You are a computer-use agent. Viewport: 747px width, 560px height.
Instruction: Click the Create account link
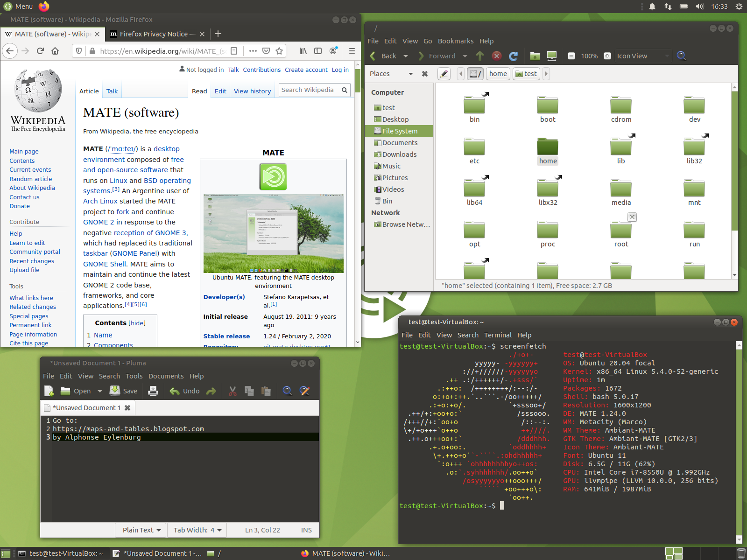(306, 70)
